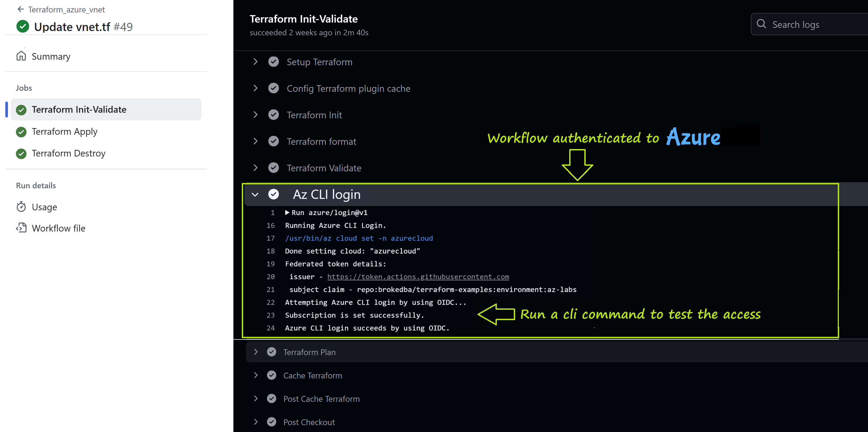The width and height of the screenshot is (868, 432).
Task: Click 'Done setting cloud' log line
Action: [352, 251]
